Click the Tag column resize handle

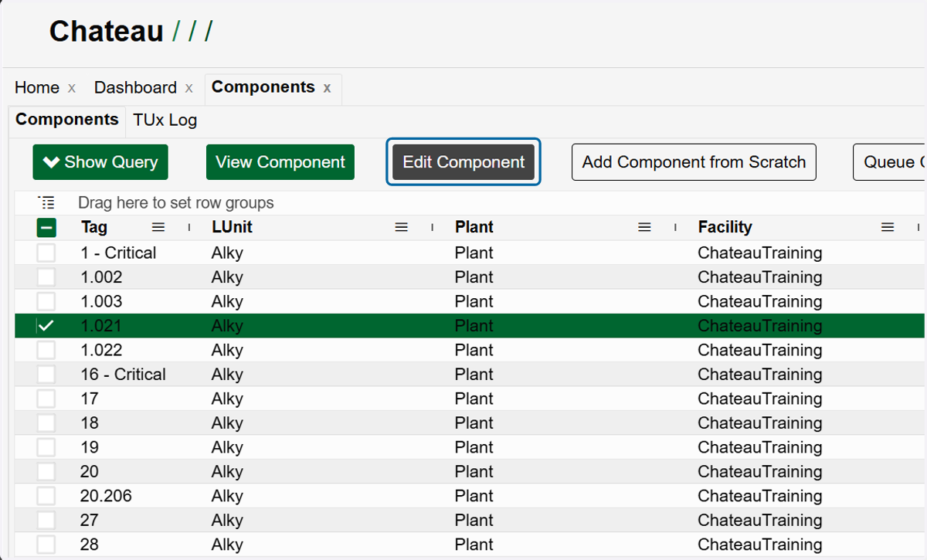click(x=189, y=227)
